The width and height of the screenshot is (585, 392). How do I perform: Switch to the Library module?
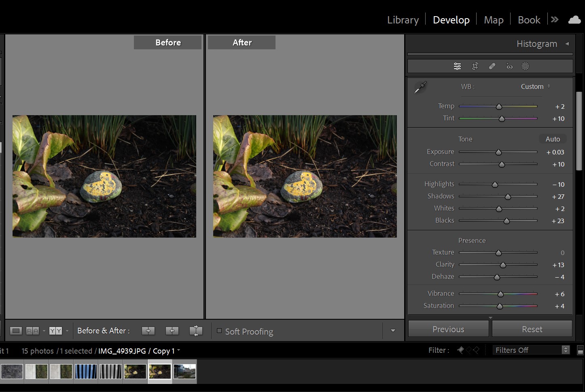pos(403,20)
